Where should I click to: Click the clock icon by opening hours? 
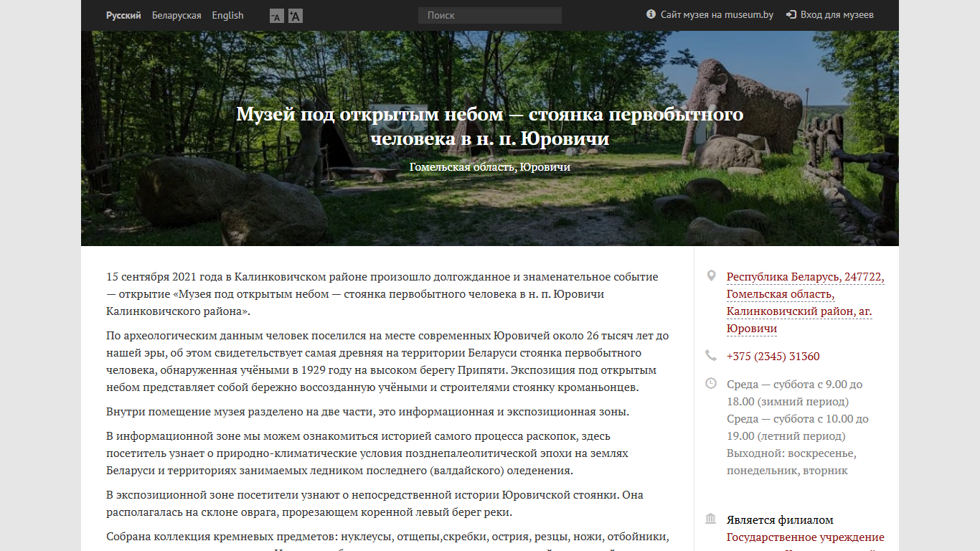(711, 383)
